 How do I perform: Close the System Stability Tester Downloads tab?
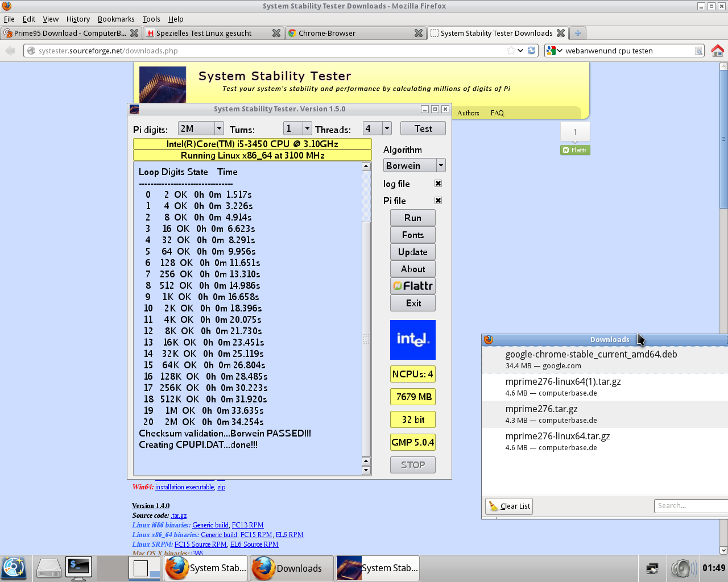(x=561, y=33)
